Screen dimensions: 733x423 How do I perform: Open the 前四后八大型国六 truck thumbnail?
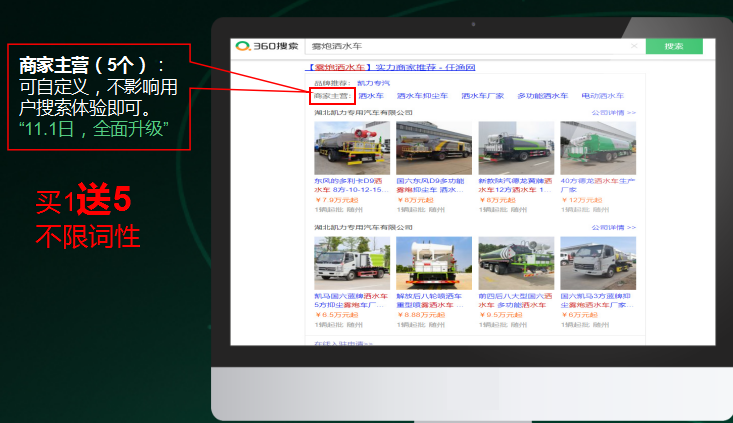(516, 263)
